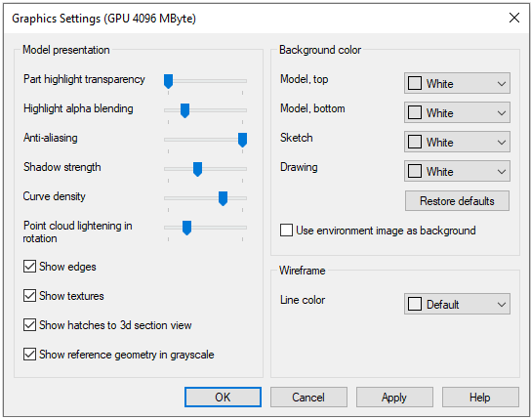Open the Model, top color dropdown
The image size is (531, 420).
457,83
